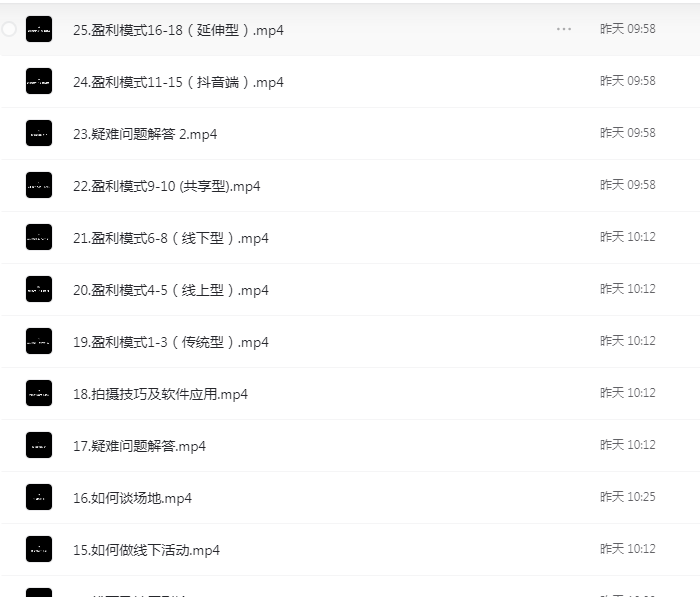The image size is (700, 597).
Task: Click the file icon for 22.盈利模式9-10 (共享型)
Action: point(39,186)
